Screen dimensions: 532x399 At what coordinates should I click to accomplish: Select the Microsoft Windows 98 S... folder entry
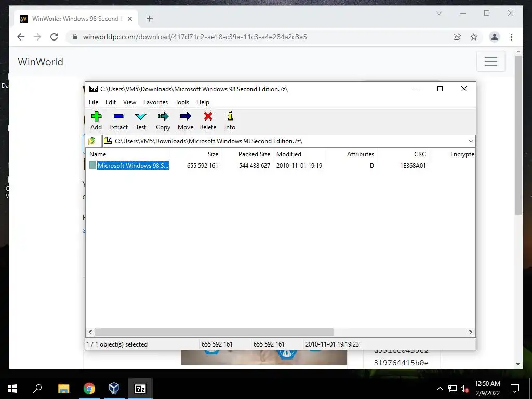133,165
